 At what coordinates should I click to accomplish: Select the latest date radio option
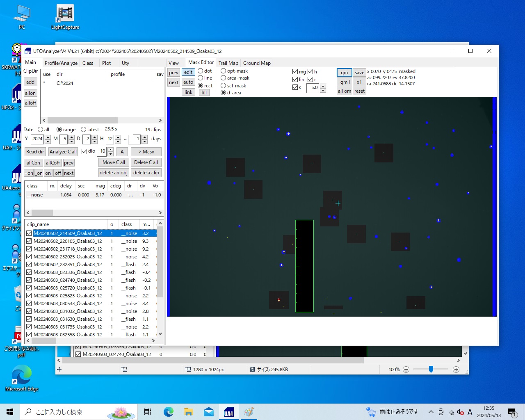84,130
